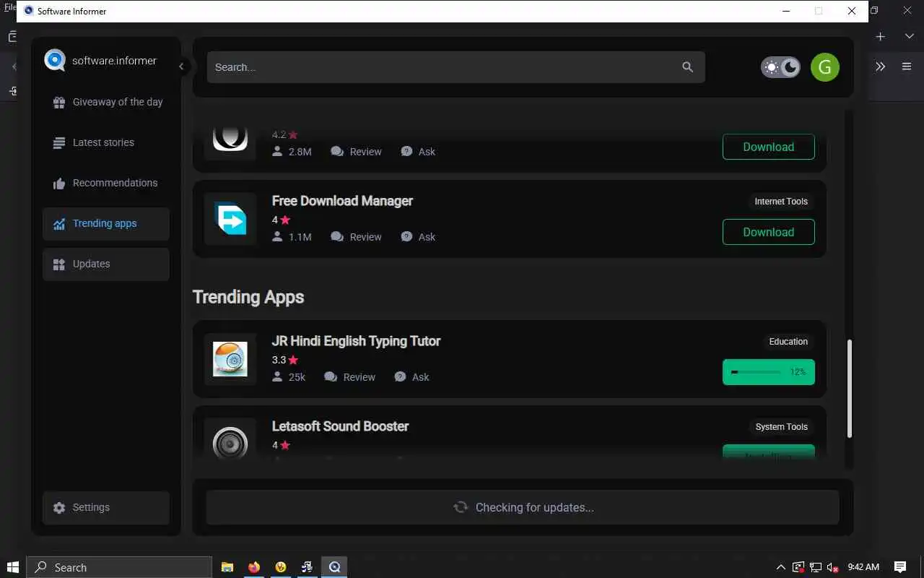924x578 pixels.
Task: Open Settings in the sidebar
Action: click(106, 507)
